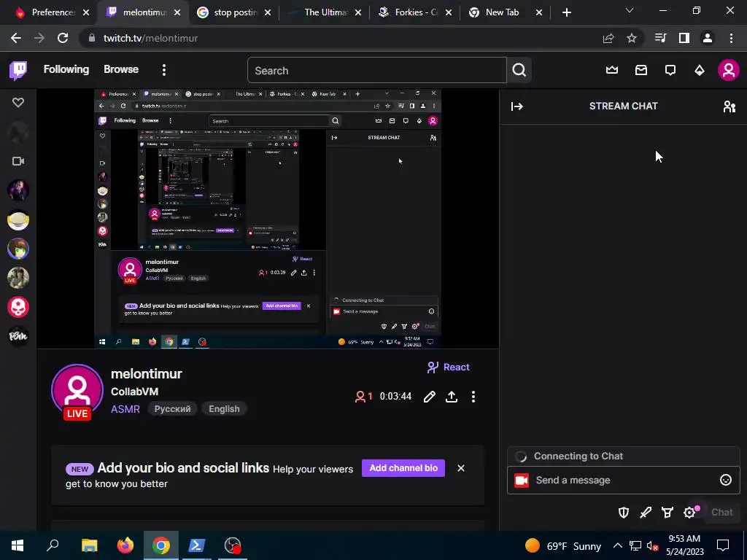Click the pencil edit stream info icon
747x560 pixels.
pyautogui.click(x=429, y=397)
